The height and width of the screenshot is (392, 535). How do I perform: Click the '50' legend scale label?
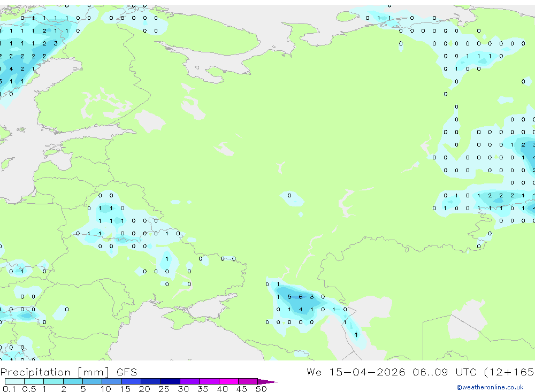pos(261,389)
